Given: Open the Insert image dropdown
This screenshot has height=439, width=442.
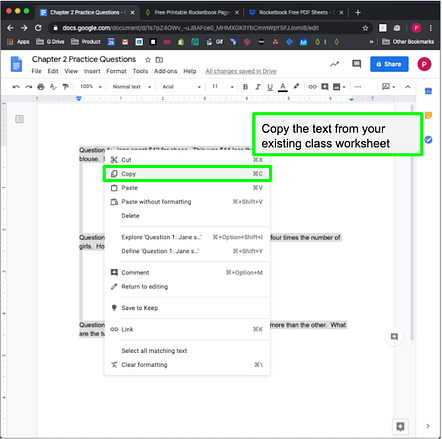Looking at the screenshot, I should tap(339, 87).
